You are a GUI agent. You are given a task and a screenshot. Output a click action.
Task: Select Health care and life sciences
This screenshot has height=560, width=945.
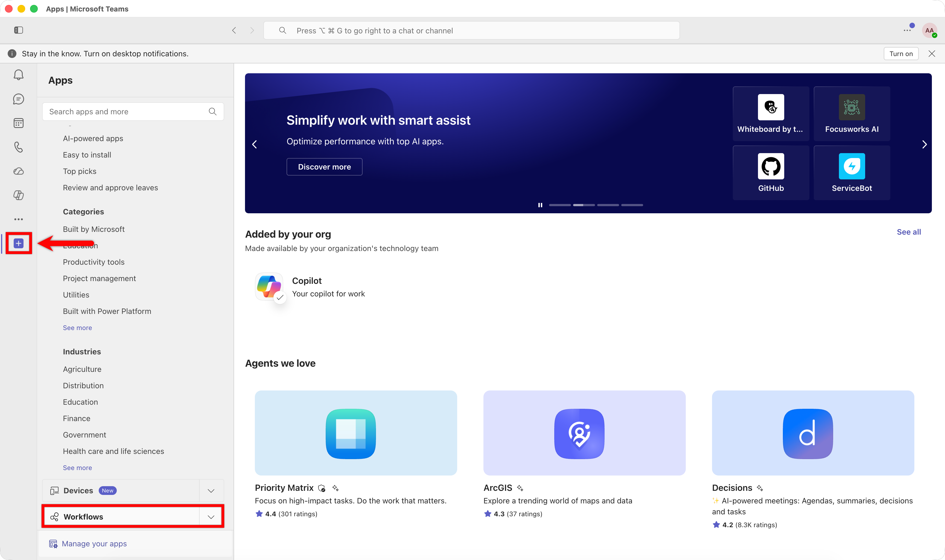113,451
